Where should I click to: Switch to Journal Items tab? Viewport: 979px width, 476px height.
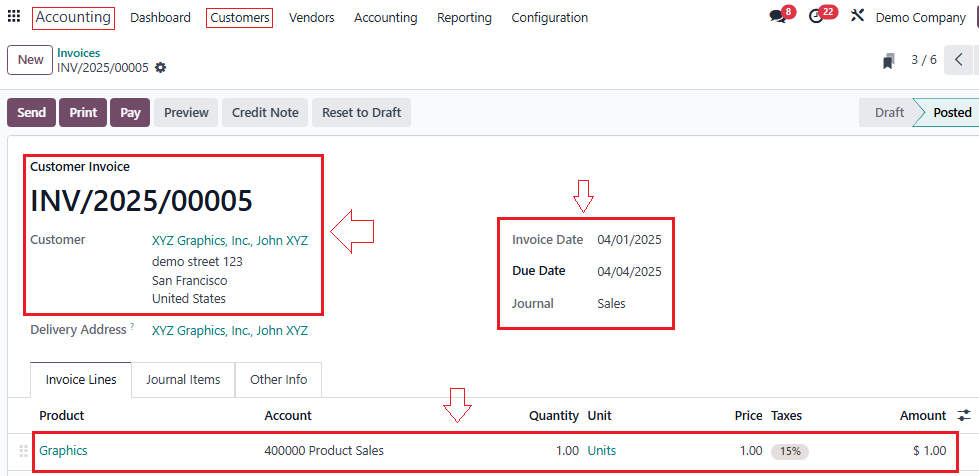tap(183, 380)
